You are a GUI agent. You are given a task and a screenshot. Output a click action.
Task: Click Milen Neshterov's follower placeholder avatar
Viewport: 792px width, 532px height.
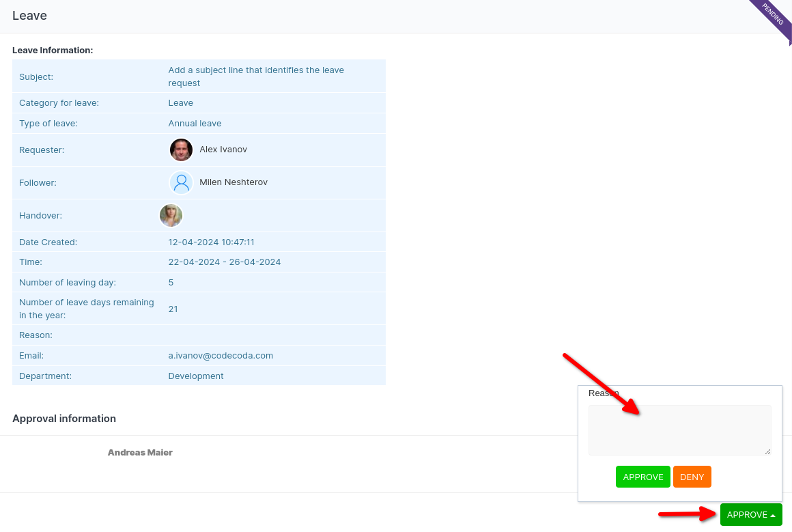tap(181, 182)
